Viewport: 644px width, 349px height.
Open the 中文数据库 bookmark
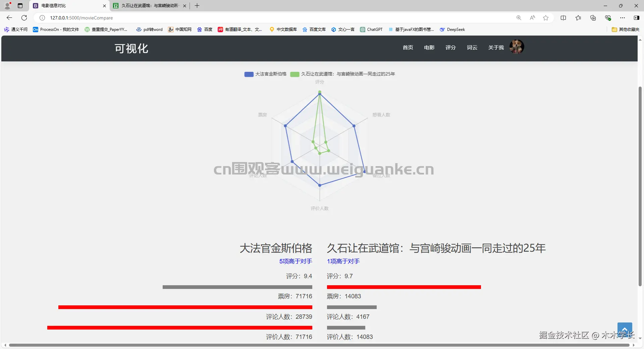coord(283,30)
